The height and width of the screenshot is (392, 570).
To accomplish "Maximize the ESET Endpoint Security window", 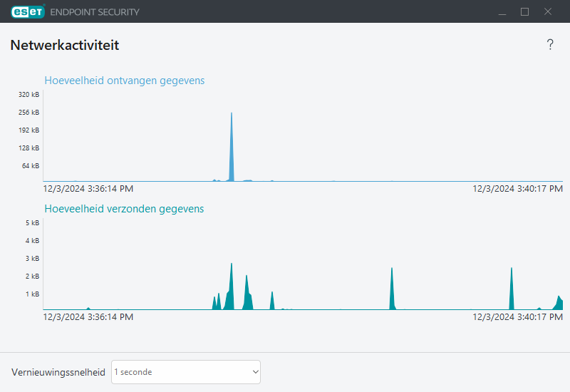I will [525, 11].
